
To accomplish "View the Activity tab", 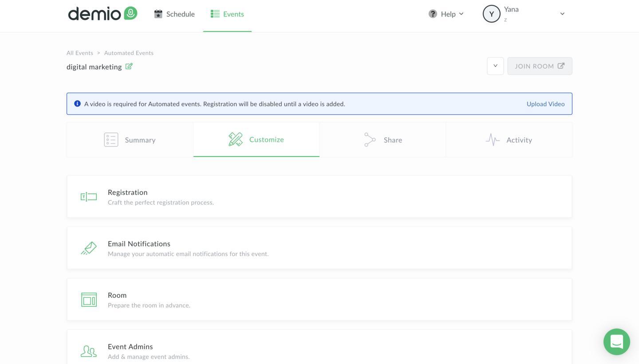I will [x=509, y=140].
